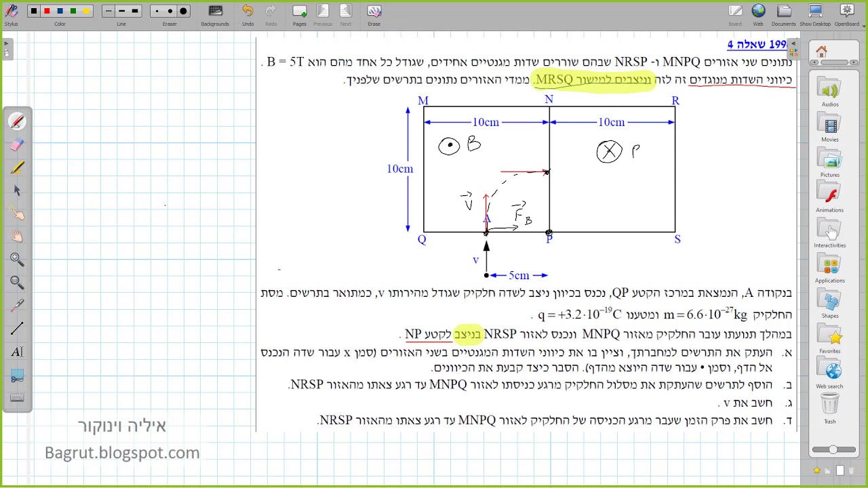Add a new page with Pages

[x=299, y=14]
